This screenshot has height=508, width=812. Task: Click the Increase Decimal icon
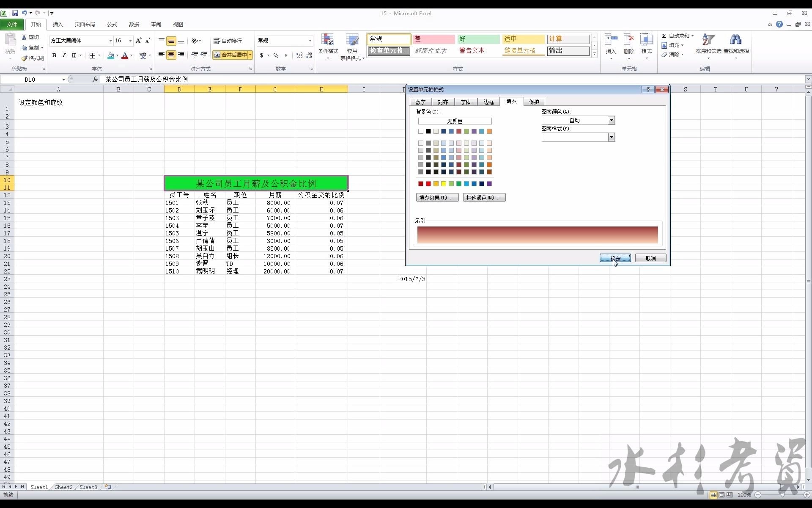coord(299,55)
